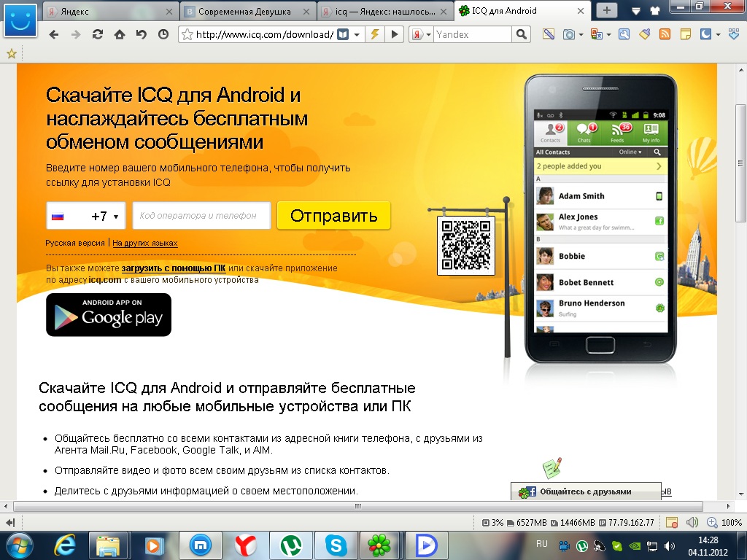Take a screenshot with camera icon
747x560 pixels.
(x=569, y=34)
